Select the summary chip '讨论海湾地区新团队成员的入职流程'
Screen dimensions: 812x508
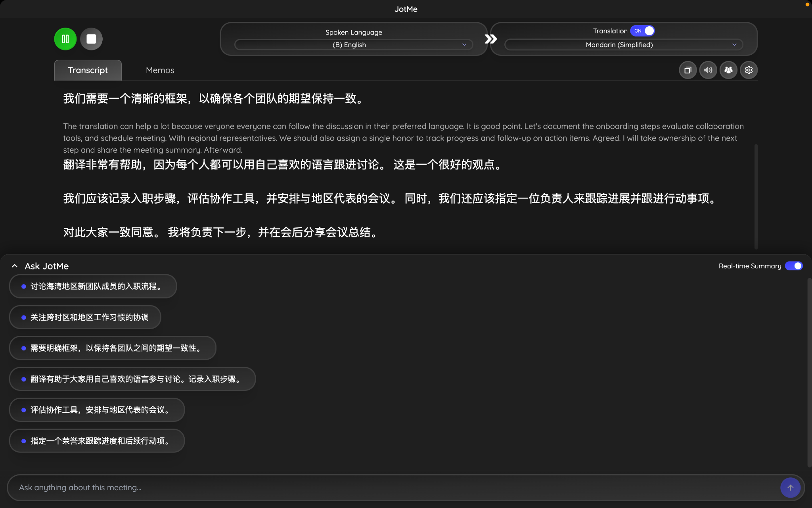tap(93, 286)
